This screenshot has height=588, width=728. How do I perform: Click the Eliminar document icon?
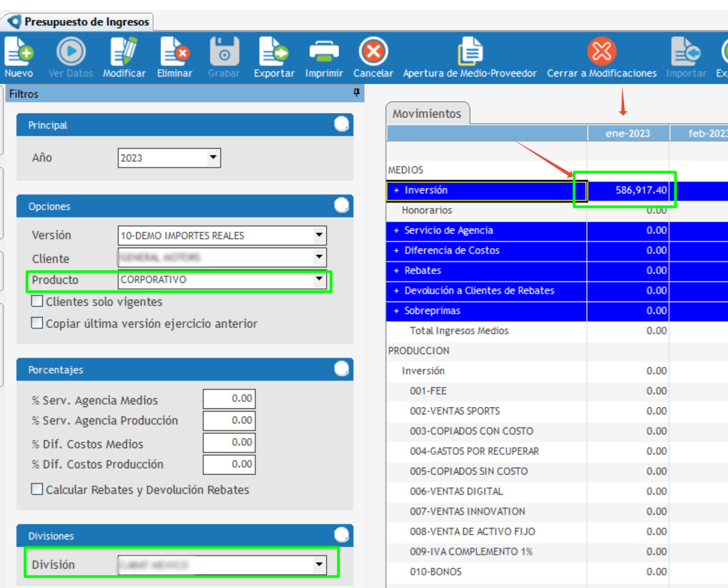click(x=175, y=52)
